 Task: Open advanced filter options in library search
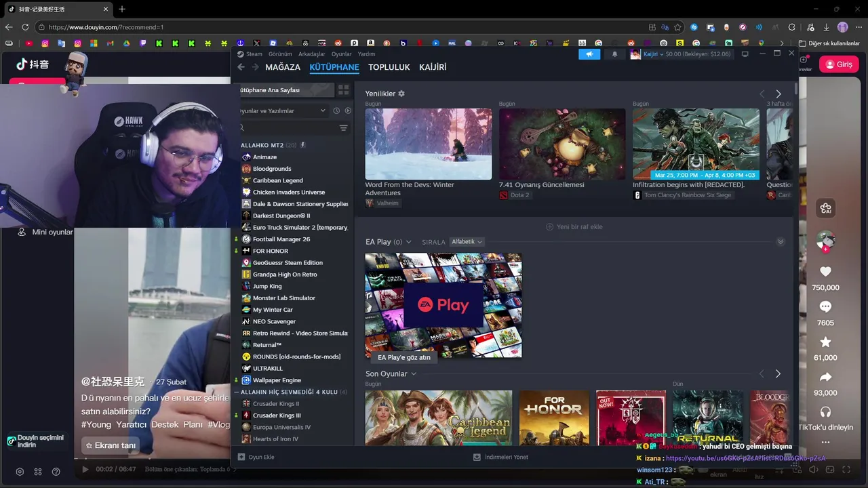tap(343, 127)
